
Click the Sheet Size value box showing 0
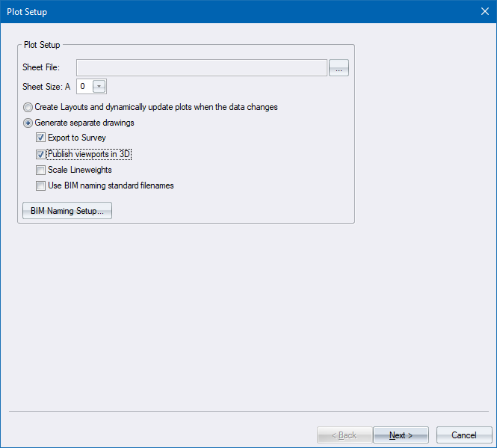[83, 86]
